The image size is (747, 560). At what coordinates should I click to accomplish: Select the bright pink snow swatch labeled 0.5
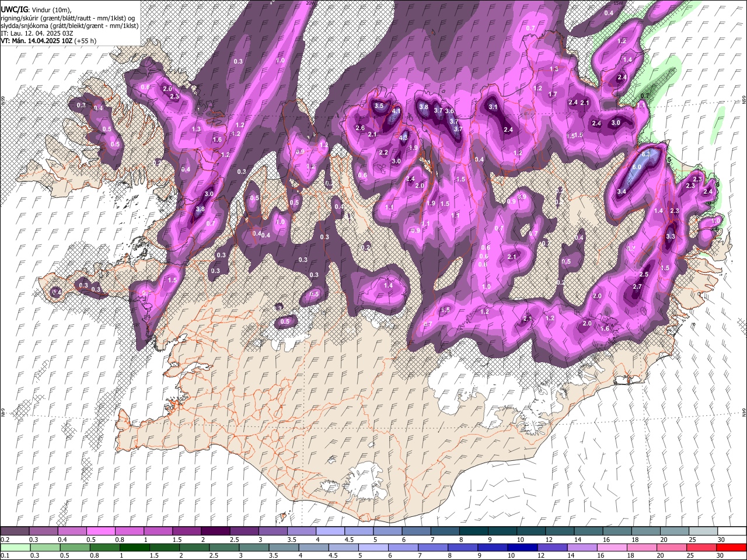pos(101,531)
